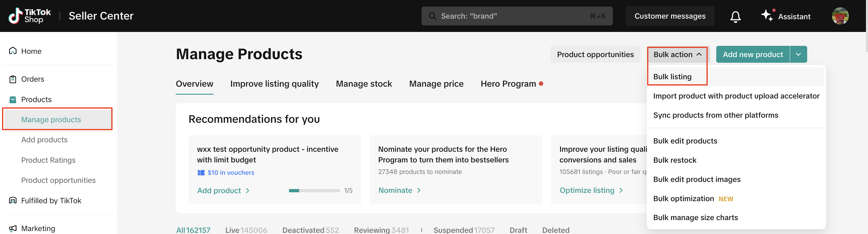This screenshot has height=234, width=868.
Task: Switch to the Manage stock tab
Action: [363, 84]
